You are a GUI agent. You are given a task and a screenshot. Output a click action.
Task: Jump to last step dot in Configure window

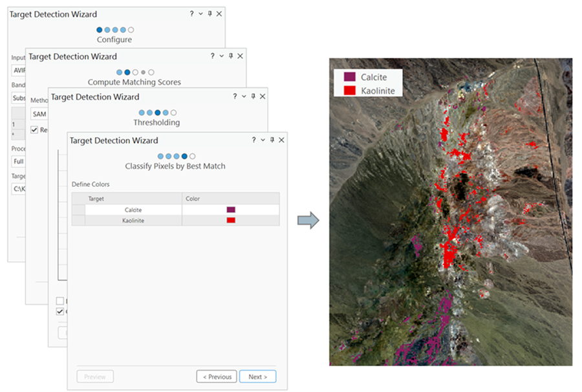click(131, 30)
